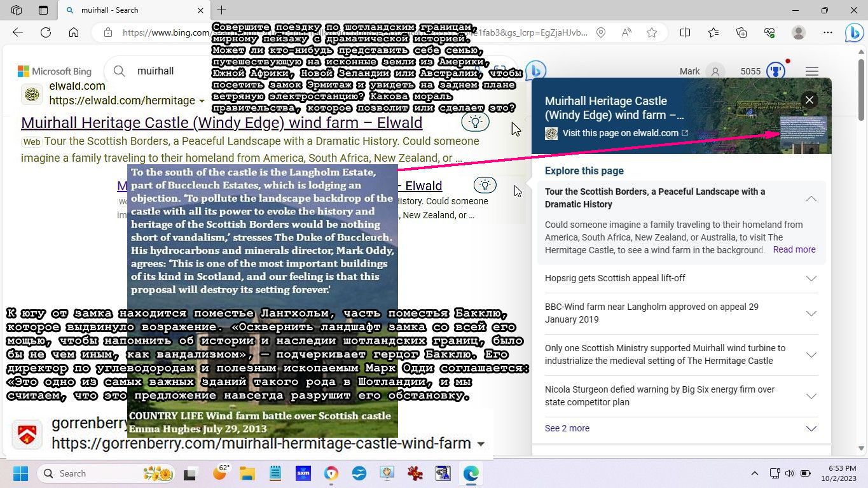This screenshot has width=868, height=488.
Task: Click See 2 more link
Action: pyautogui.click(x=567, y=428)
